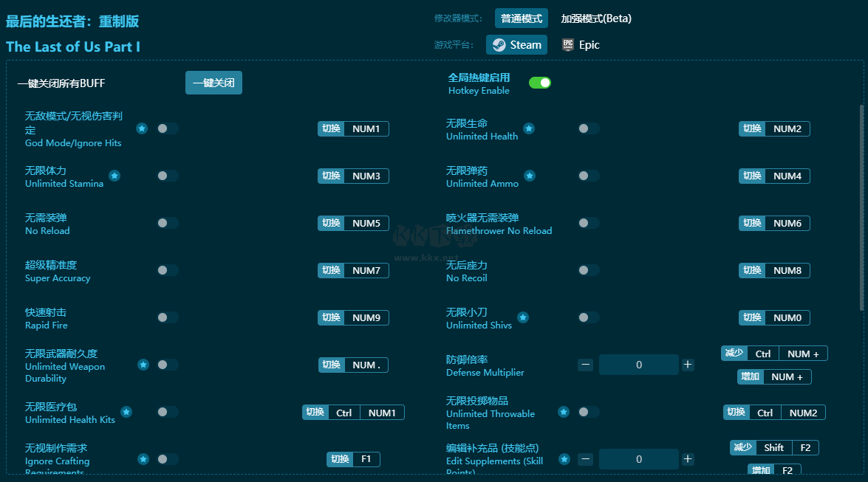868x482 pixels.
Task: Click the 增加 NUM + hotkey for Defense
Action: (774, 377)
